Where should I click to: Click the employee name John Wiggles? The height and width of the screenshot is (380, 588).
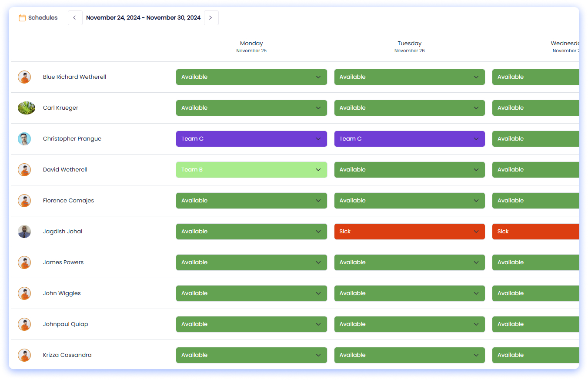coord(62,293)
